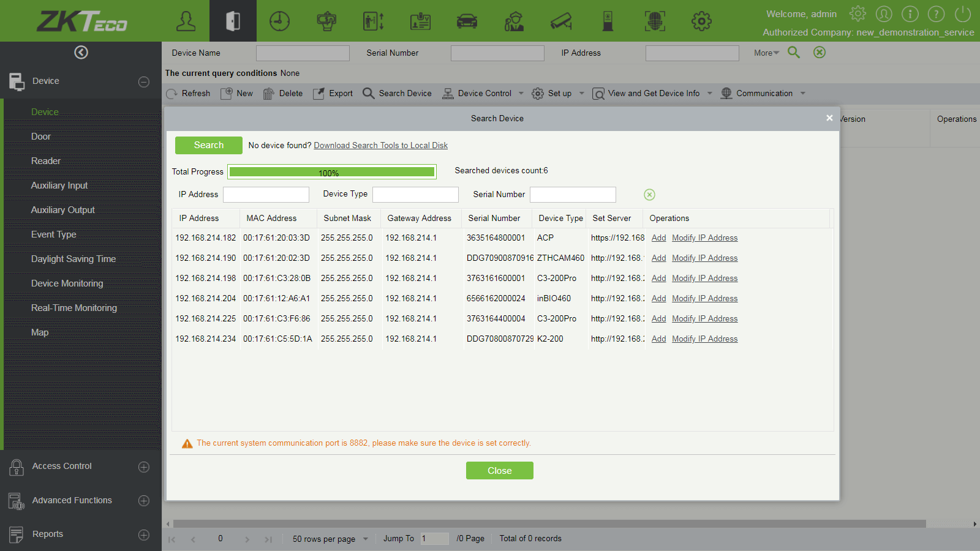This screenshot has height=551, width=980.
Task: Click the Total Progress bar
Action: tap(331, 172)
